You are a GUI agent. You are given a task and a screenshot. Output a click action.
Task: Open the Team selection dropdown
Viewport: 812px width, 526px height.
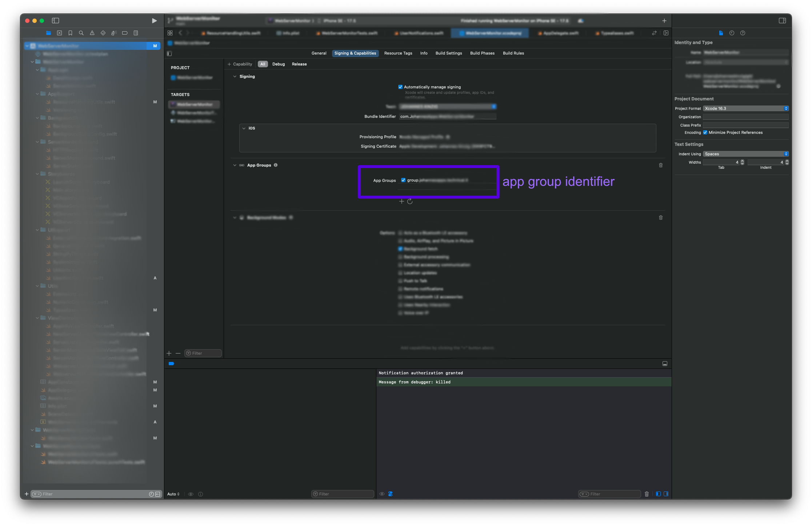(x=448, y=107)
